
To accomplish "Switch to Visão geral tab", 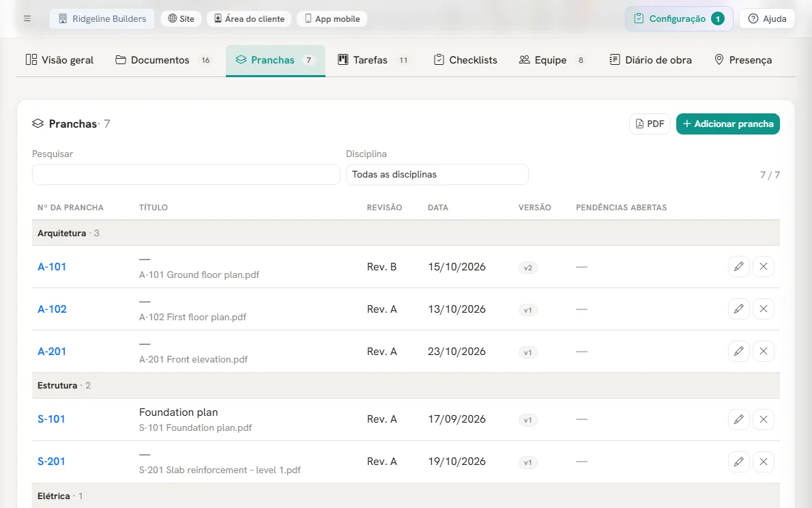I will pos(59,60).
